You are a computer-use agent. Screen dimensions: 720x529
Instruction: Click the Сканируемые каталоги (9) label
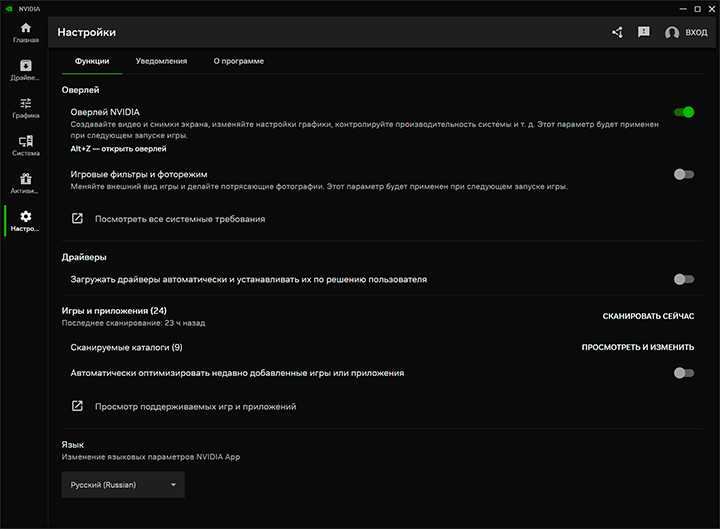point(126,348)
